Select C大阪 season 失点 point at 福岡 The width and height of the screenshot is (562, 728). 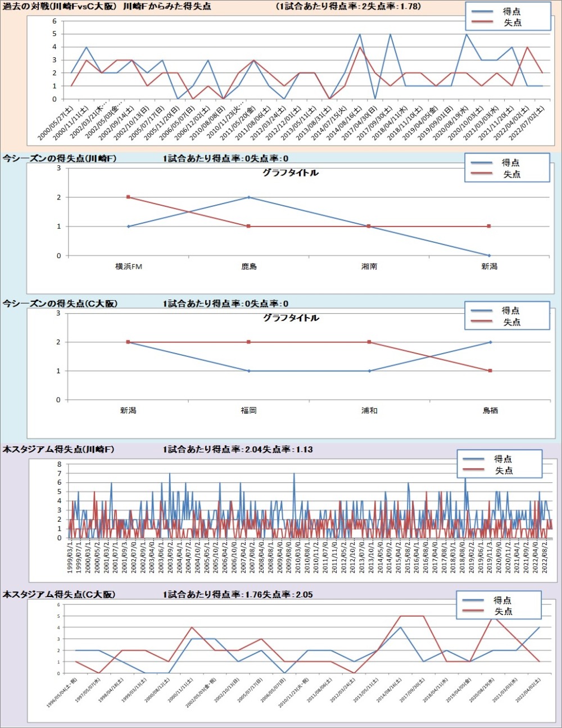(x=249, y=342)
